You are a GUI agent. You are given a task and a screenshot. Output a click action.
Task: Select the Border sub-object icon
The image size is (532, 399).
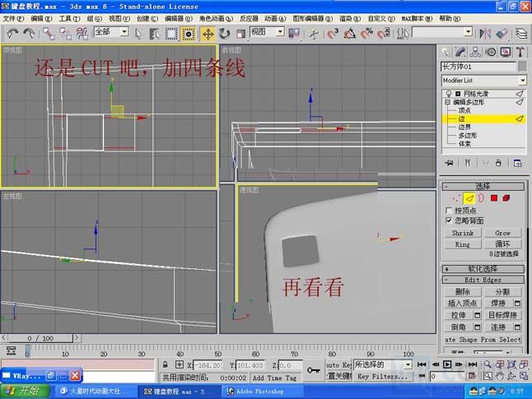(481, 198)
